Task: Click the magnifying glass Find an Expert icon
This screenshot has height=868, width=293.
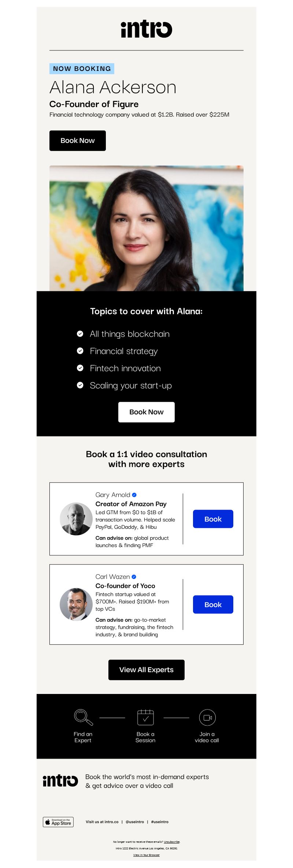Action: [83, 717]
